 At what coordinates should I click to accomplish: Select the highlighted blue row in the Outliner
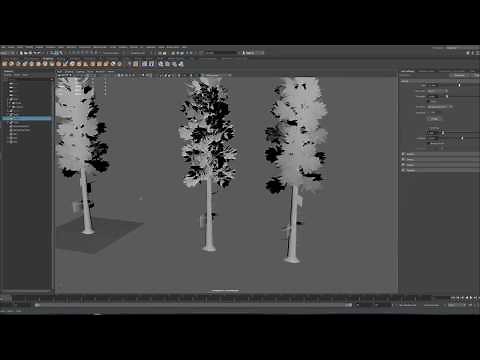27,119
